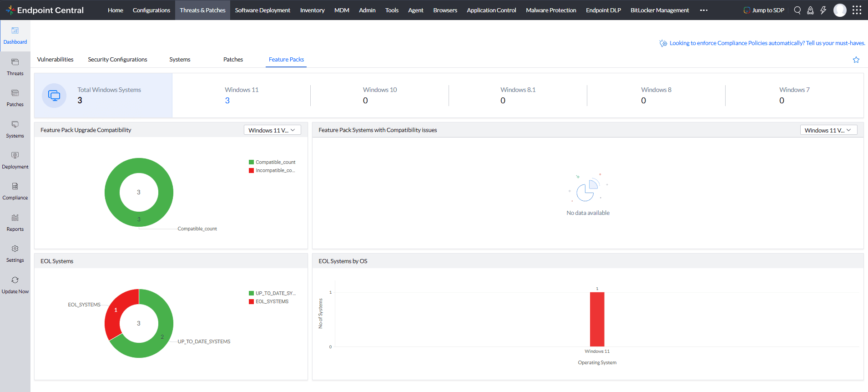The width and height of the screenshot is (868, 392).
Task: Open the Configurations menu
Action: click(151, 10)
